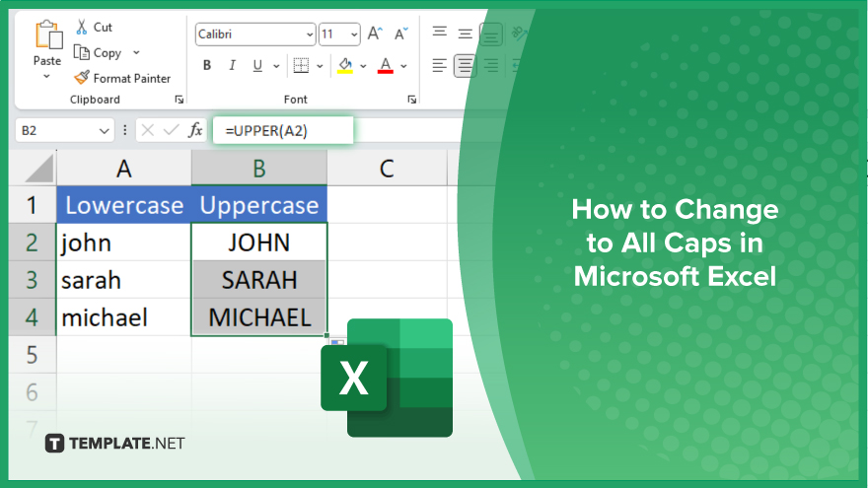
Task: Apply cell Borders button
Action: click(x=301, y=65)
